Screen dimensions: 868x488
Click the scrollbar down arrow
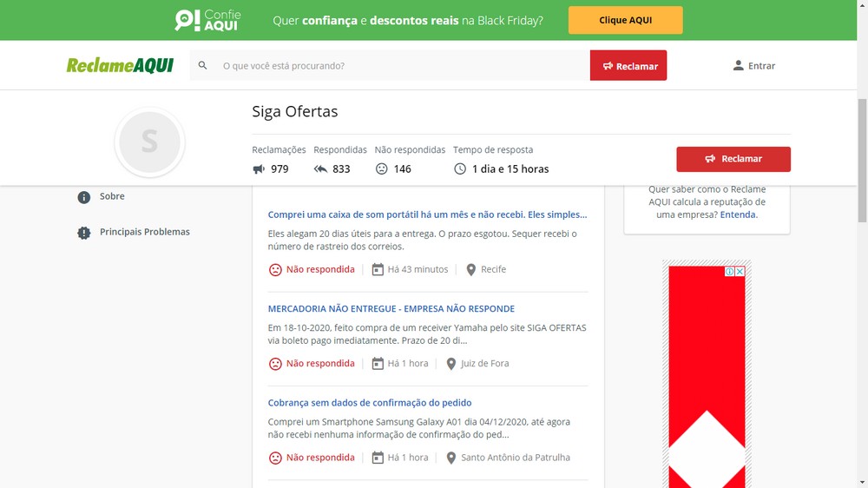click(x=863, y=483)
